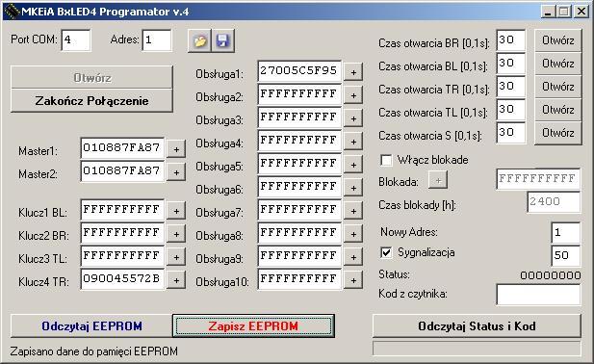The image size is (594, 364).
Task: Click the Klucz3 TL code field
Action: pos(122,256)
